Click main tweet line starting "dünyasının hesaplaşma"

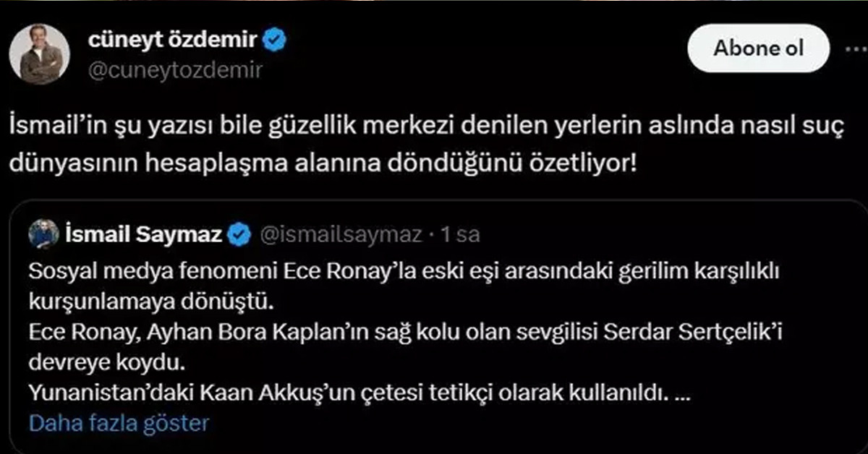(323, 161)
